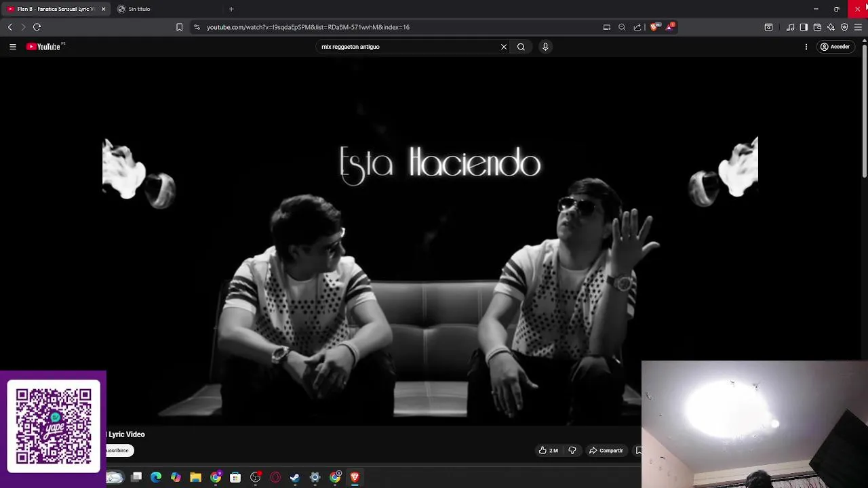
Task: Click the zoom out magnifier icon
Action: click(622, 27)
